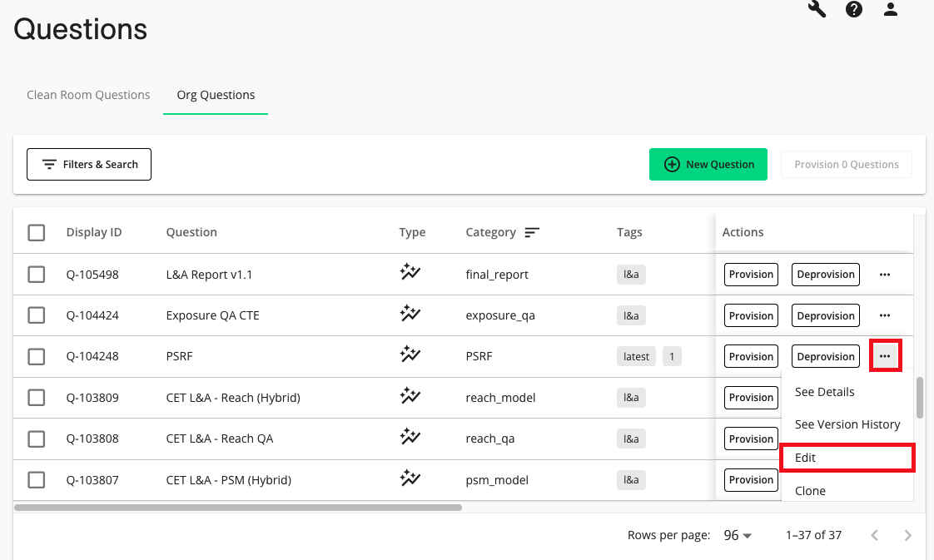Toggle the select-all header checkbox
934x560 pixels.
point(37,232)
